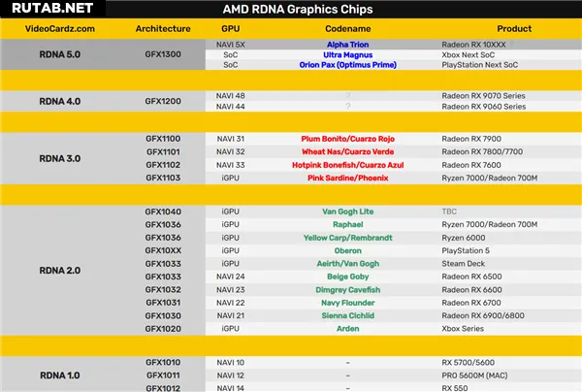Click the "Dimgrey Cavefish" codename
The image size is (582, 392).
pyautogui.click(x=348, y=289)
